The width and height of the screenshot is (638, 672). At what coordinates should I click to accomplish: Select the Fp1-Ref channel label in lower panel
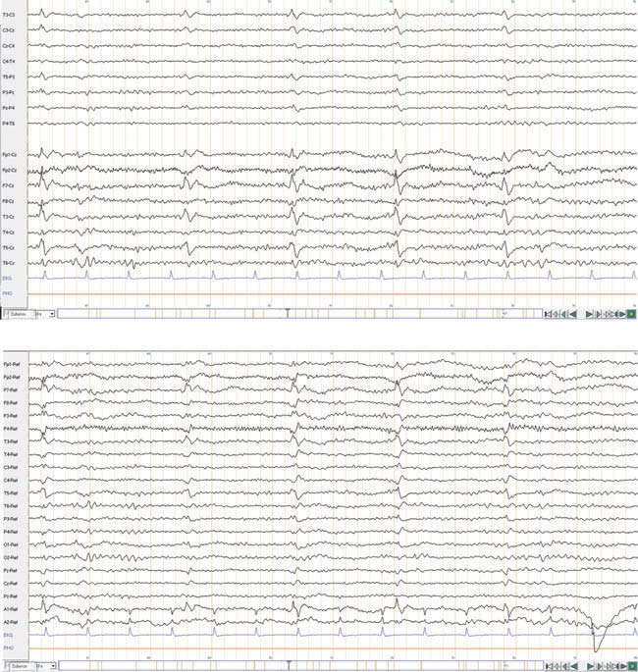click(14, 364)
